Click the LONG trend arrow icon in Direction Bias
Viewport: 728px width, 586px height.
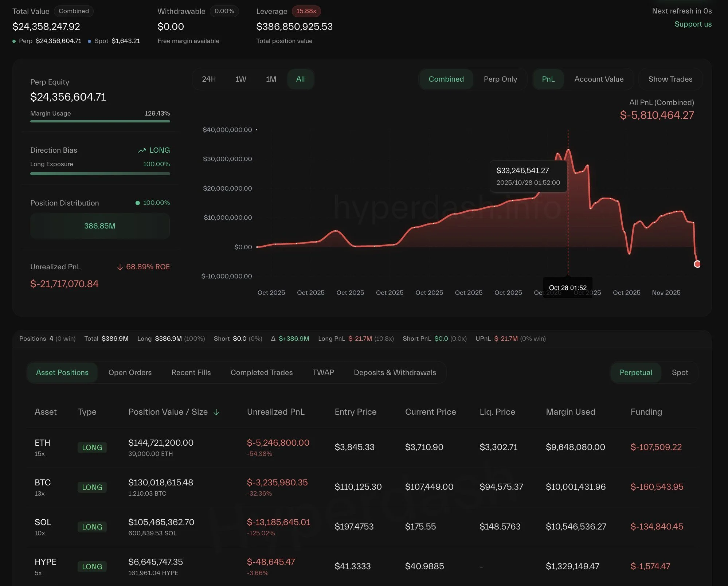(x=142, y=151)
